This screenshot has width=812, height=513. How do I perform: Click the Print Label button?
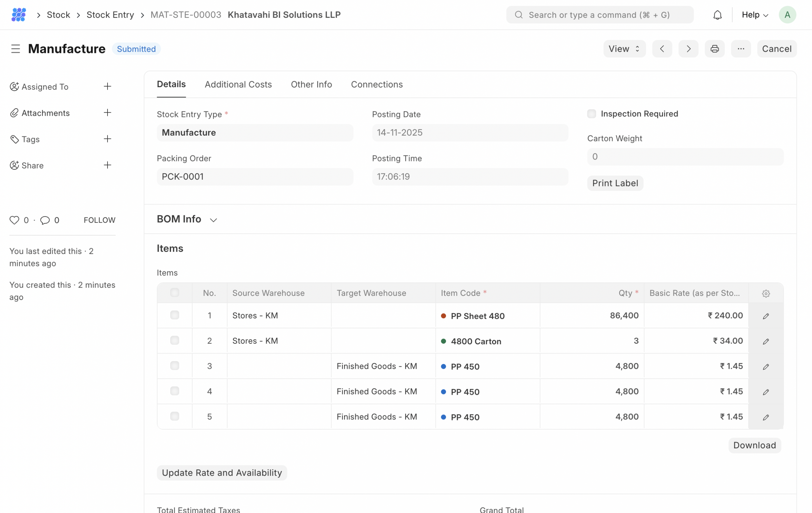point(615,183)
